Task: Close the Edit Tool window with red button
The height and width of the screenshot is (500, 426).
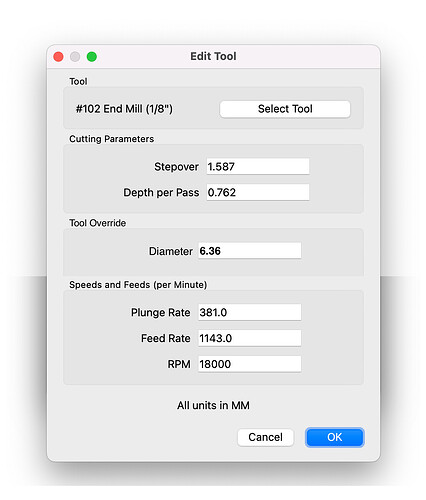Action: point(59,57)
